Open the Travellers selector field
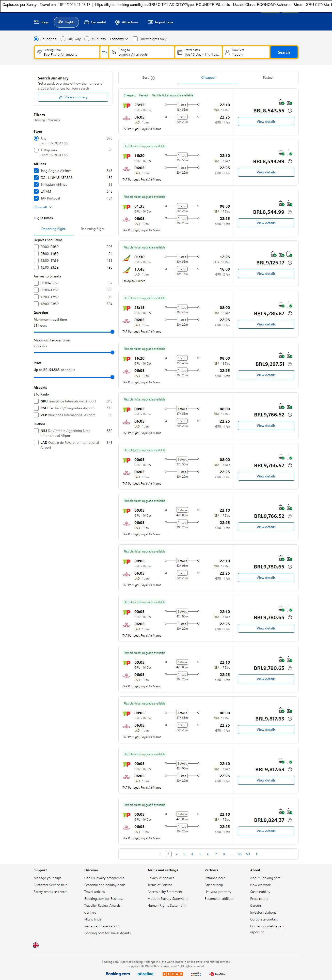 coord(246,52)
